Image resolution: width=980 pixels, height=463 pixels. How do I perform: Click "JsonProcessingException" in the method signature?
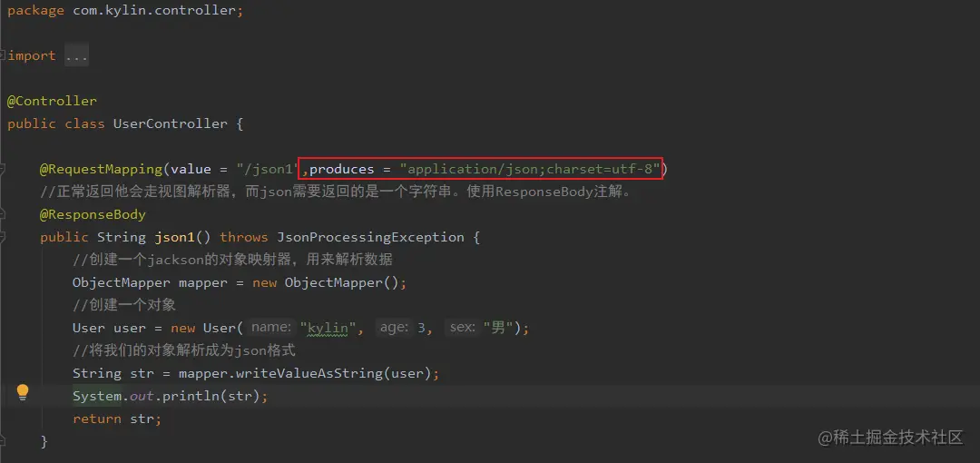pos(370,238)
